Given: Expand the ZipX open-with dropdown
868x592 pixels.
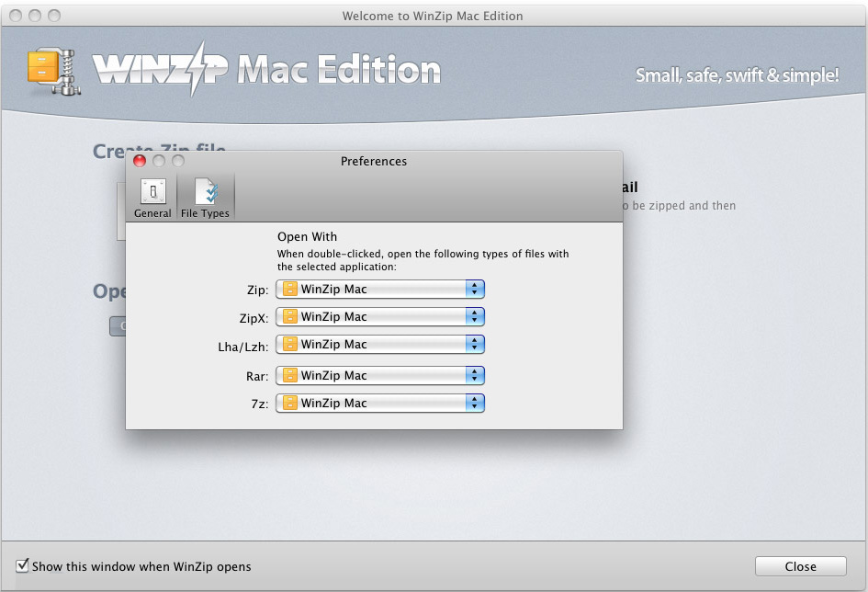Looking at the screenshot, I should pos(379,317).
